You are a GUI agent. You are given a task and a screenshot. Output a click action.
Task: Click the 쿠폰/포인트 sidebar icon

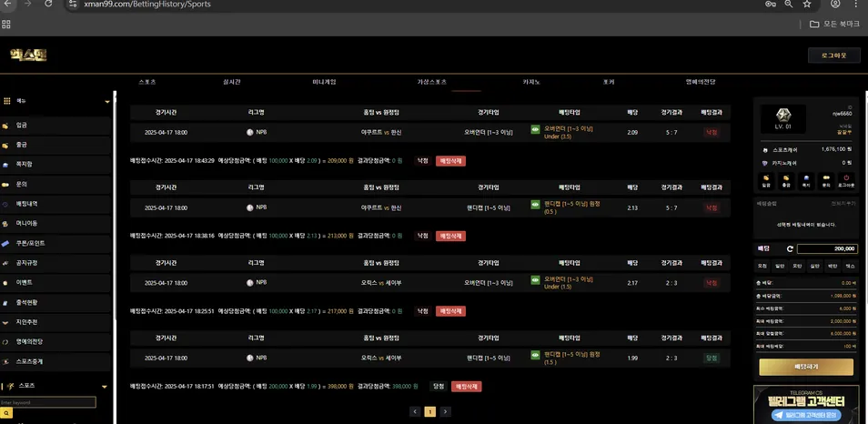point(5,243)
